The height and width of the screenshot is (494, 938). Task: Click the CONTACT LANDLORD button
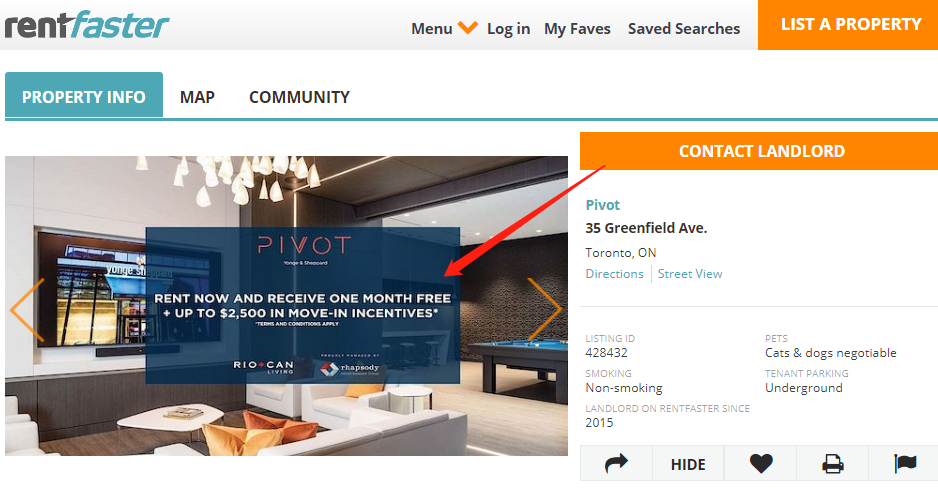[761, 151]
